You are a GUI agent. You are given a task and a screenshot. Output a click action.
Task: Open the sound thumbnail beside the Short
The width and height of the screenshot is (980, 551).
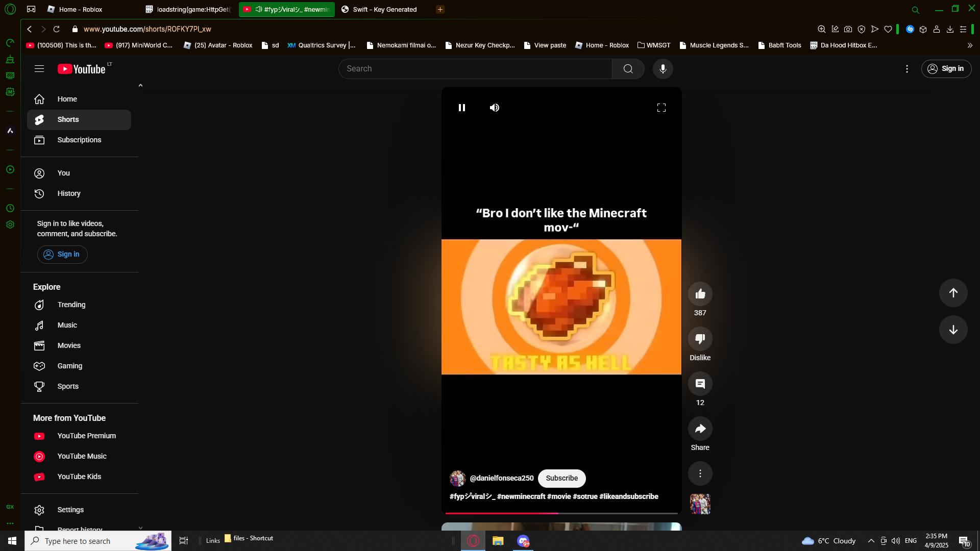tap(700, 504)
